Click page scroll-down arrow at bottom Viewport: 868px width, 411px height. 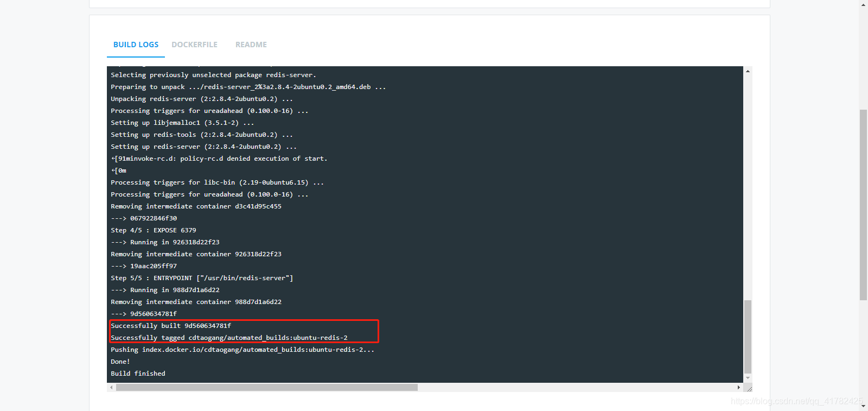pos(863,406)
